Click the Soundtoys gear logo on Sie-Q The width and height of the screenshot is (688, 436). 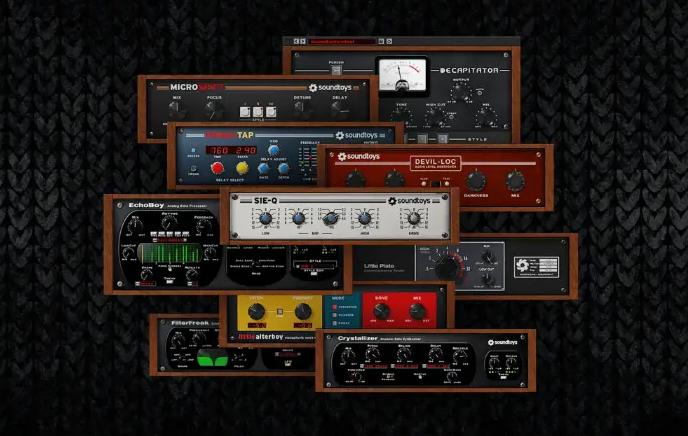392,201
